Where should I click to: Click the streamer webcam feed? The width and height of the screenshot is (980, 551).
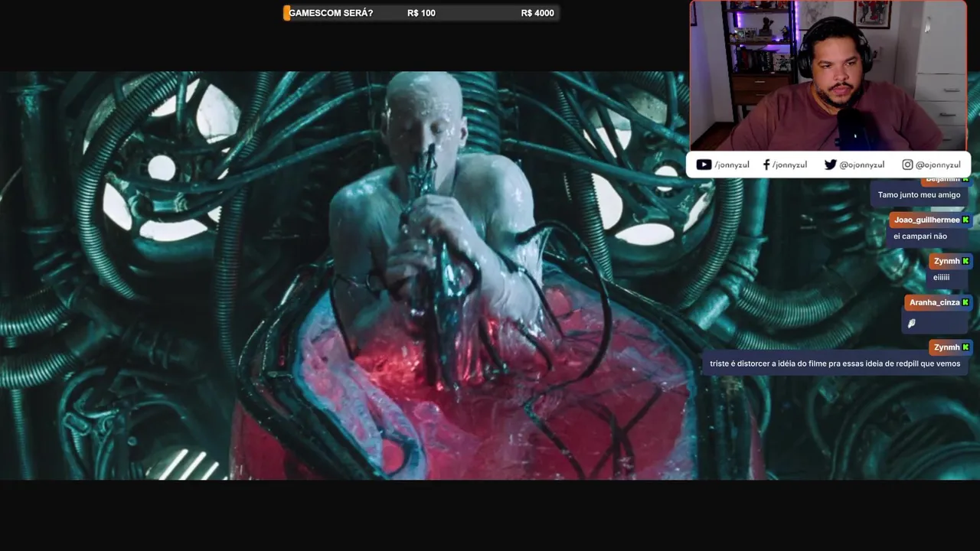[x=828, y=76]
